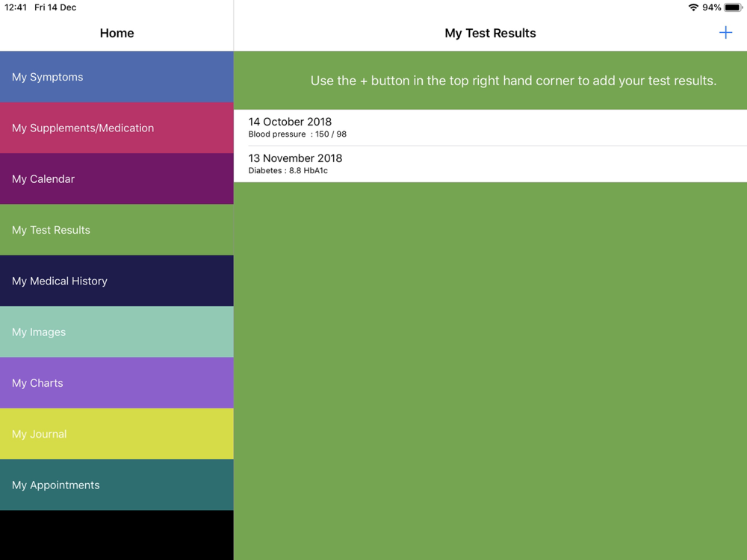
Task: Check the Wi-Fi status icon
Action: point(693,7)
